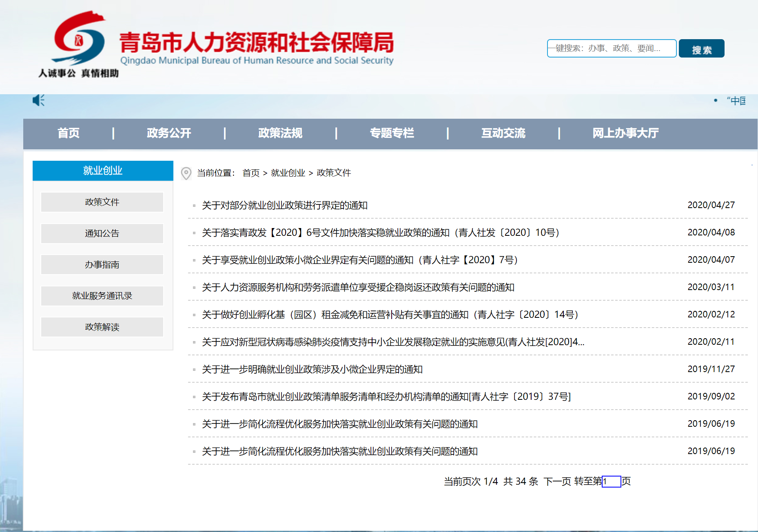Focus the 一键搜索 search input field

click(x=611, y=49)
